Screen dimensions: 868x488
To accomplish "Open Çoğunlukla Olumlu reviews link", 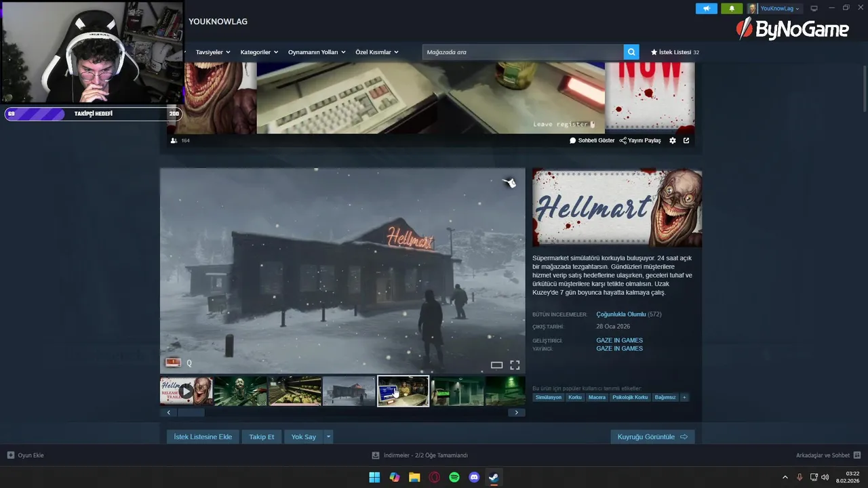I will coord(621,314).
